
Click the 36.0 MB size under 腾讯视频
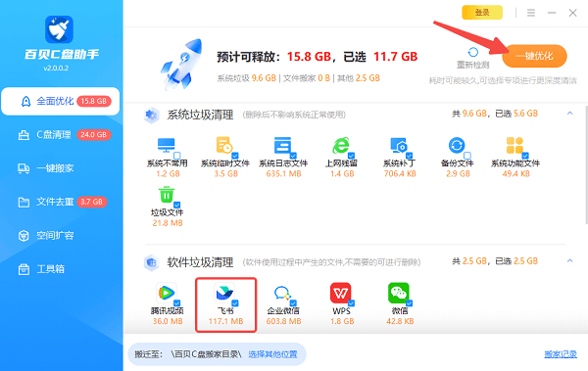pos(168,321)
